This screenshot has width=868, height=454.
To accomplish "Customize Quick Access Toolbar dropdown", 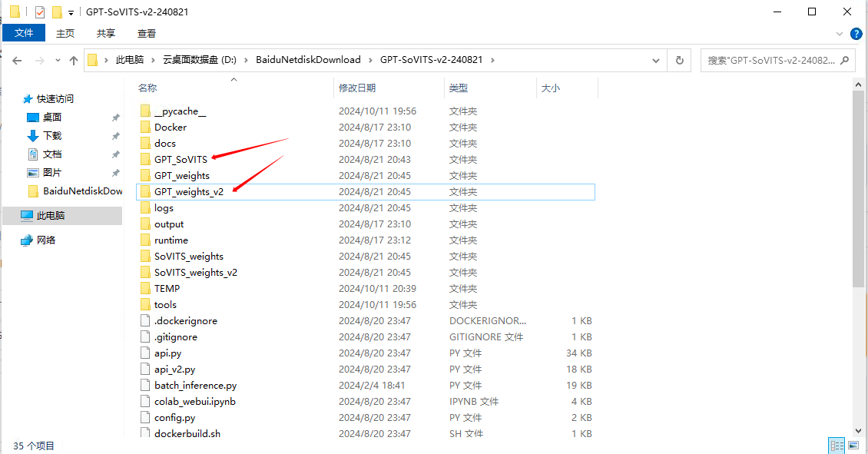I will click(71, 12).
